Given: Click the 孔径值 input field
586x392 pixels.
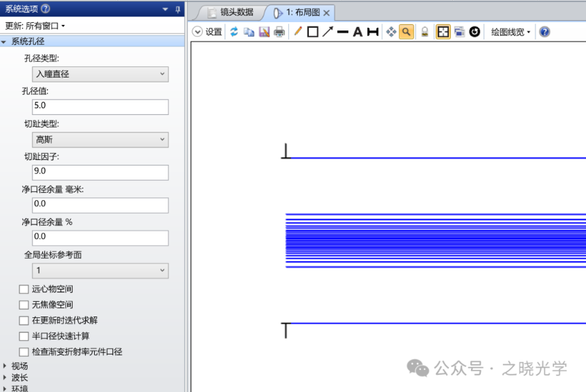Looking at the screenshot, I should (x=100, y=107).
